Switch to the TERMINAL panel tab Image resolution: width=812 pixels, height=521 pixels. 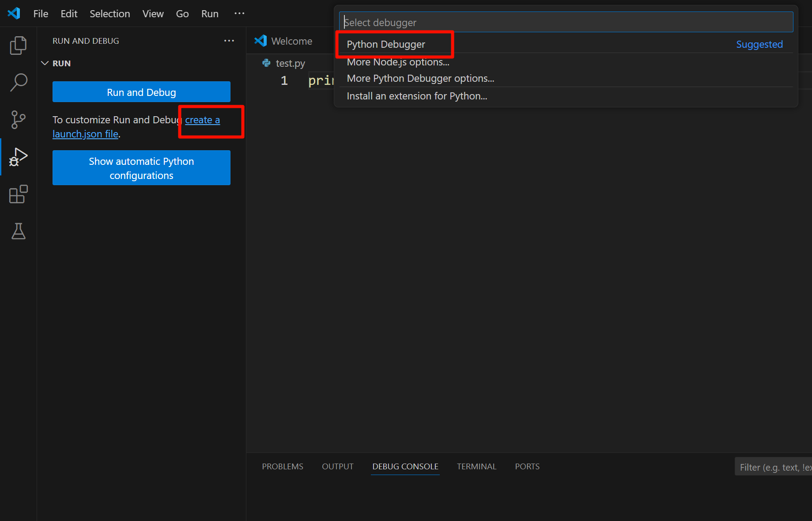point(476,467)
